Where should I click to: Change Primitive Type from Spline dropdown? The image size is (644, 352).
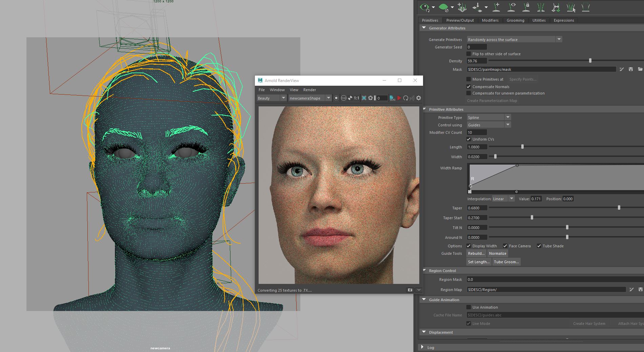(507, 117)
